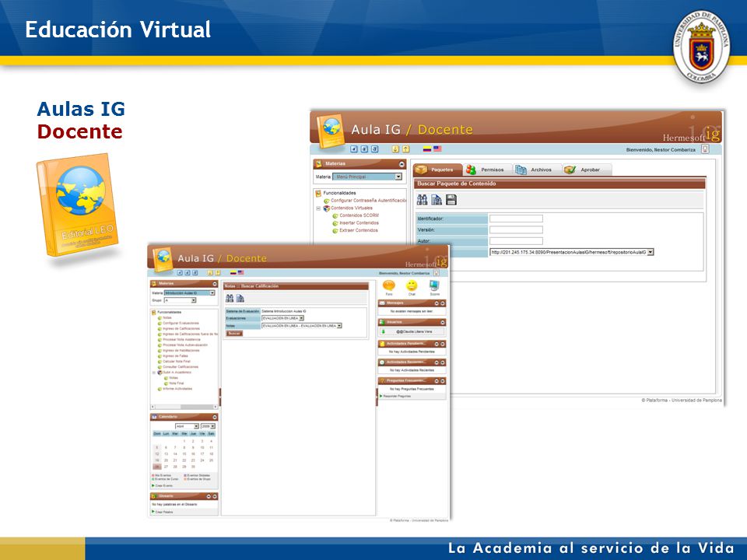
Task: Click the yellow down arrow icon in back window
Action: (x=395, y=149)
